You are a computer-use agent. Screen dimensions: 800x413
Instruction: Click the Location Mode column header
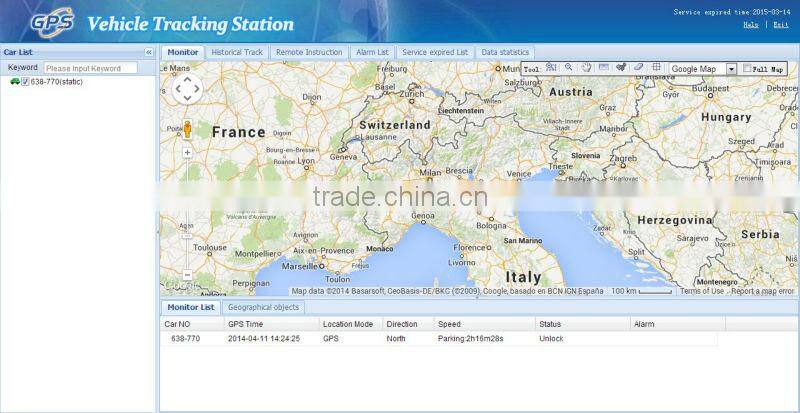pos(351,324)
